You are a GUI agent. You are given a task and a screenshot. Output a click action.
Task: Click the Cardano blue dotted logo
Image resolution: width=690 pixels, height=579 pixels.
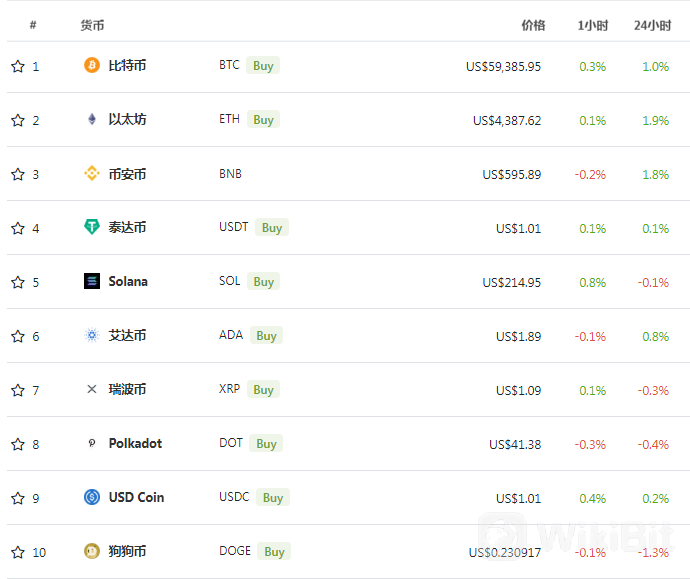92,335
